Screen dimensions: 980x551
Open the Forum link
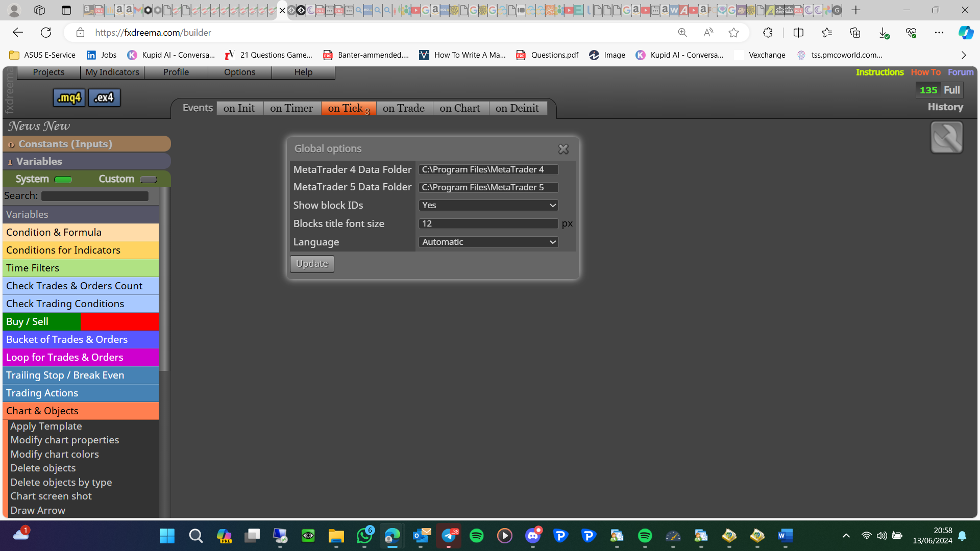coord(961,72)
